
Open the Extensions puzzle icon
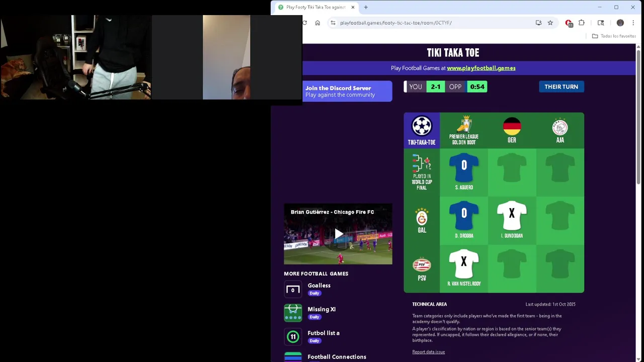point(582,23)
